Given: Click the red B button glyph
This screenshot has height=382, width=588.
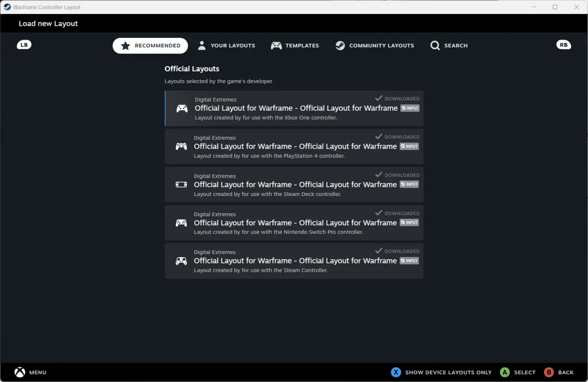Looking at the screenshot, I should pos(549,372).
